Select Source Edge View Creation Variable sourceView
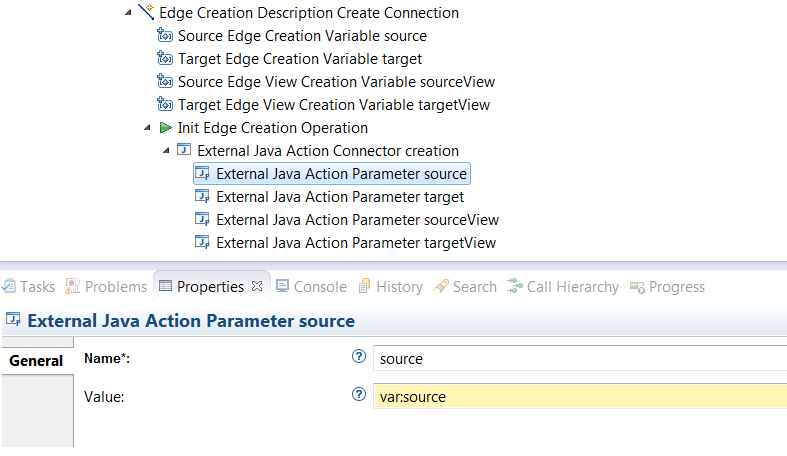Image resolution: width=787 pixels, height=456 pixels. click(x=336, y=81)
